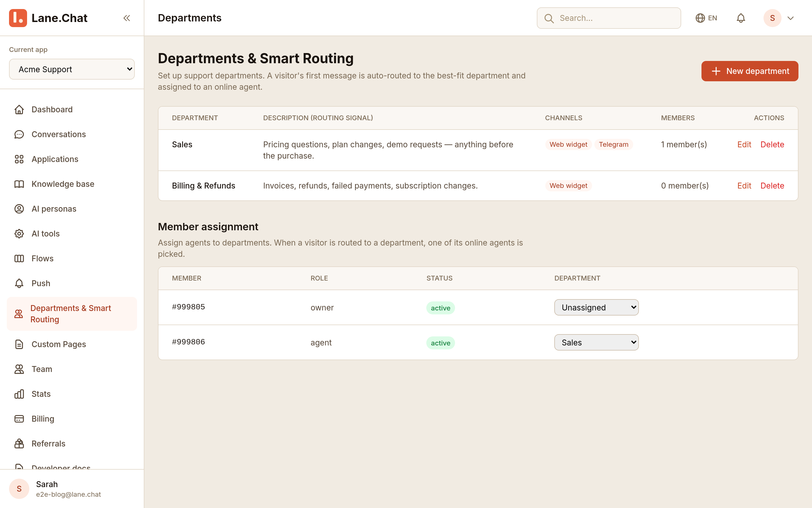Click the 'owner' role cell
Screen dimensions: 812x508
(322, 308)
